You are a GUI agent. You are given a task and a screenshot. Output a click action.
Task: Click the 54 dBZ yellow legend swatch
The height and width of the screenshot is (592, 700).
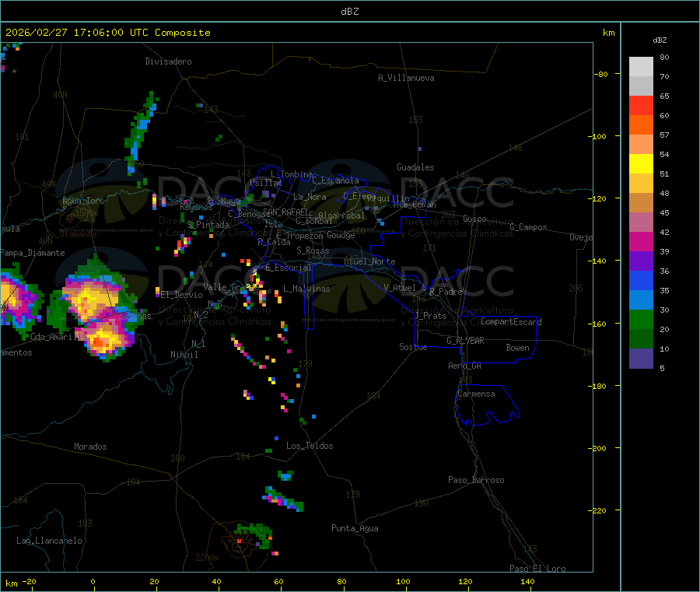641,164
